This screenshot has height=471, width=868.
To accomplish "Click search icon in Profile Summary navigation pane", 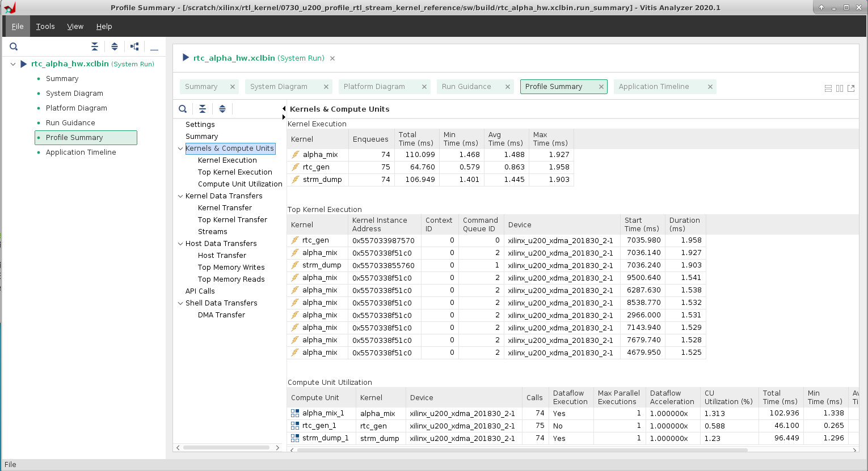I will click(x=183, y=109).
